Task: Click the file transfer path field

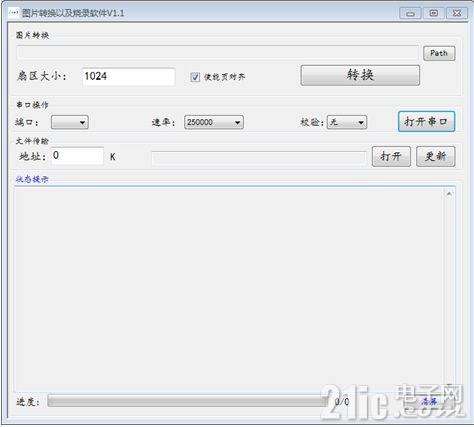Action: click(259, 158)
